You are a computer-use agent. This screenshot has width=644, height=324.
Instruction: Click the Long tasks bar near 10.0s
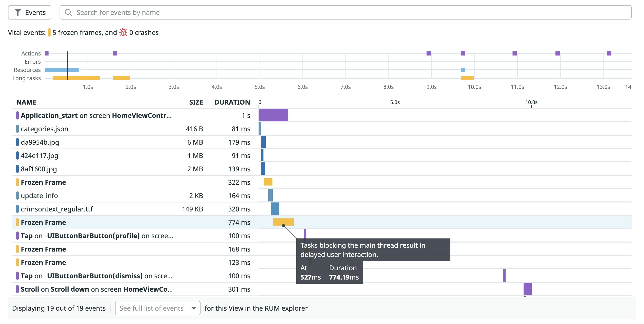pyautogui.click(x=467, y=78)
